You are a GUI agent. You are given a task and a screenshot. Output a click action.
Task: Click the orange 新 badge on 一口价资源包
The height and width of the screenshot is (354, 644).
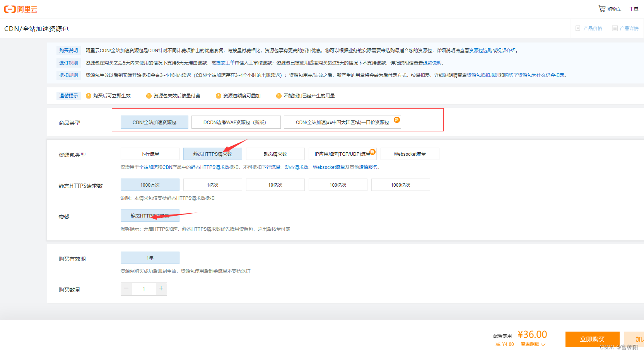coord(397,120)
